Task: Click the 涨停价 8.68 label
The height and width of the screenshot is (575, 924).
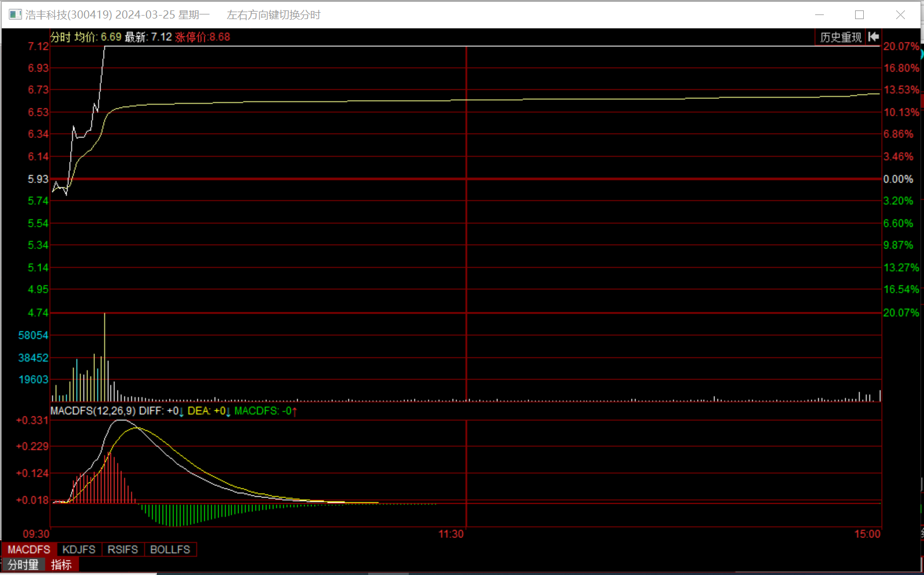Action: (203, 37)
